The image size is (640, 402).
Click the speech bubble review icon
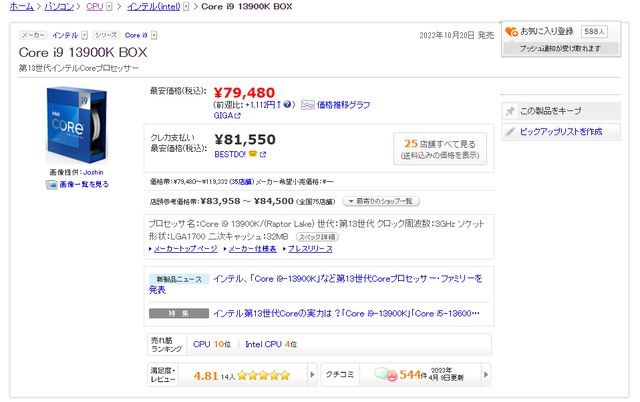click(385, 374)
